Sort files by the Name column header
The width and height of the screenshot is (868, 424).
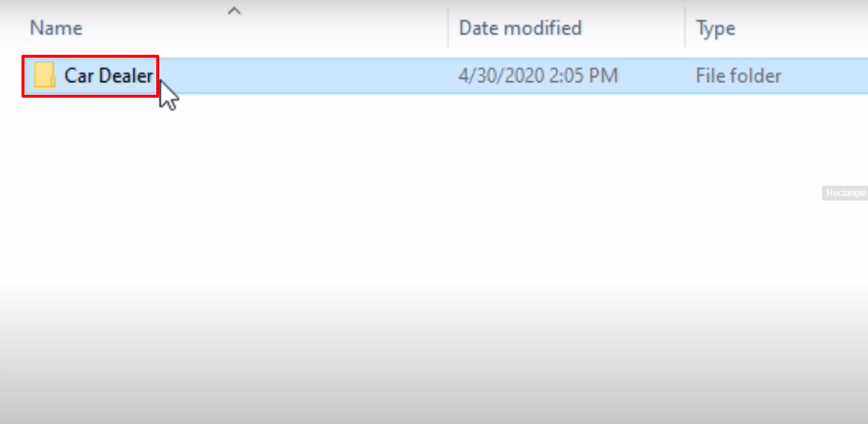click(x=56, y=27)
